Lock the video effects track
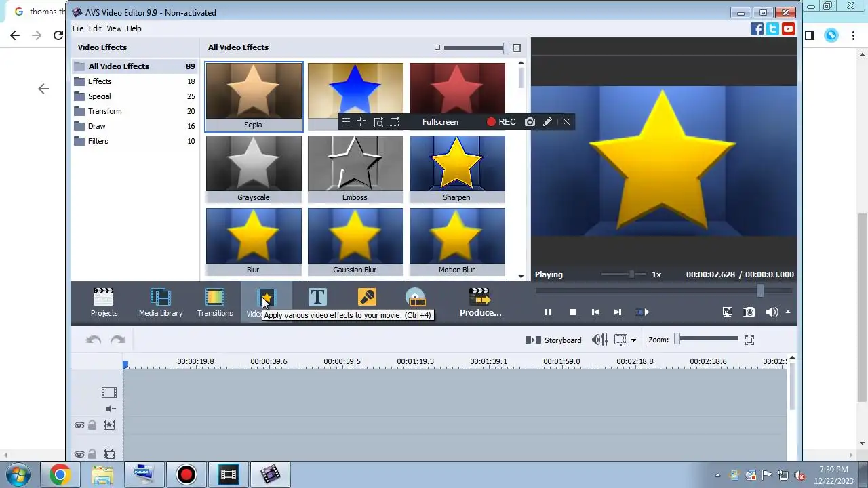 coord(92,425)
